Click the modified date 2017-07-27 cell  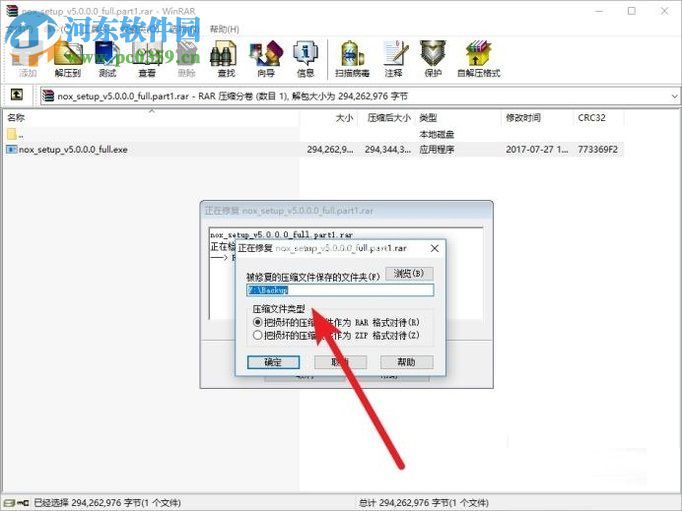[537, 149]
